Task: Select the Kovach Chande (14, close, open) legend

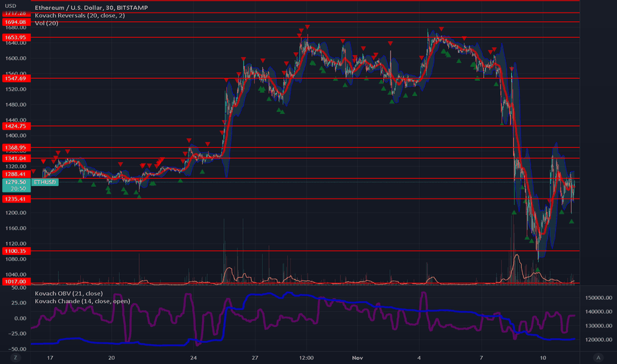Action: (x=82, y=301)
